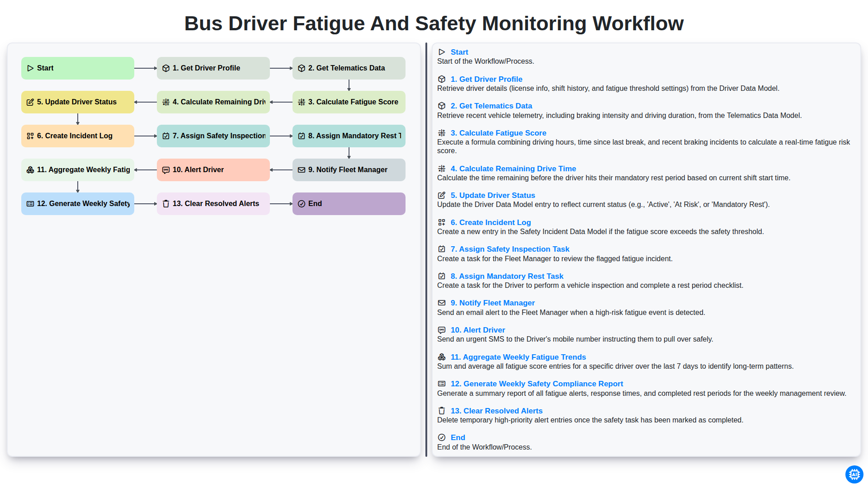Select the 1. Get Driver Profile node label
Viewport: 868px width, 488px height.
coord(206,68)
